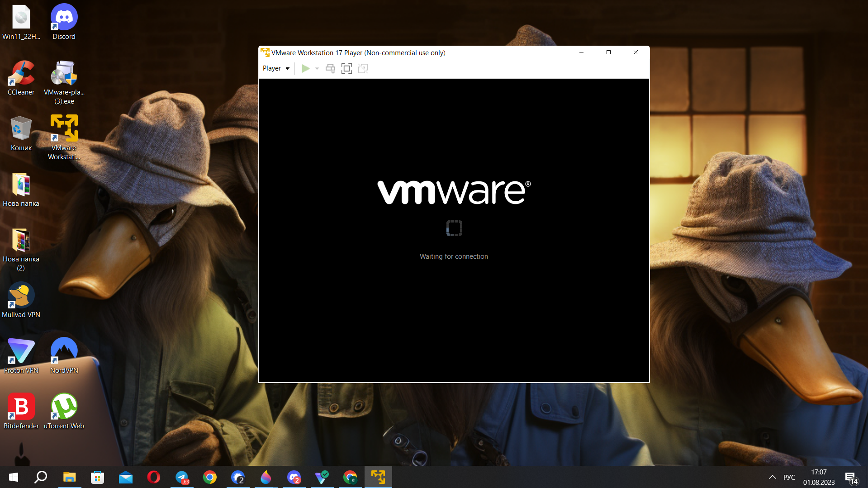This screenshot has width=868, height=488.
Task: Open Opera browser from the taskbar
Action: pos(153,477)
